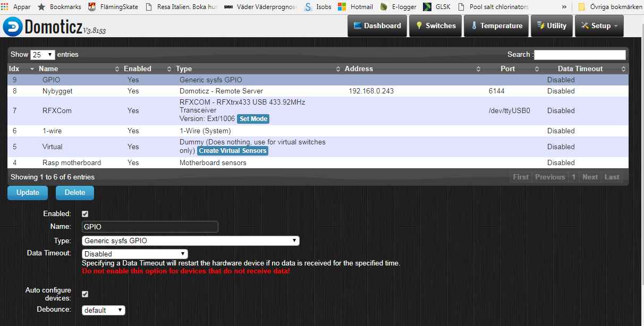Image resolution: width=644 pixels, height=326 pixels.
Task: Sort table by Type column
Action: [258, 69]
